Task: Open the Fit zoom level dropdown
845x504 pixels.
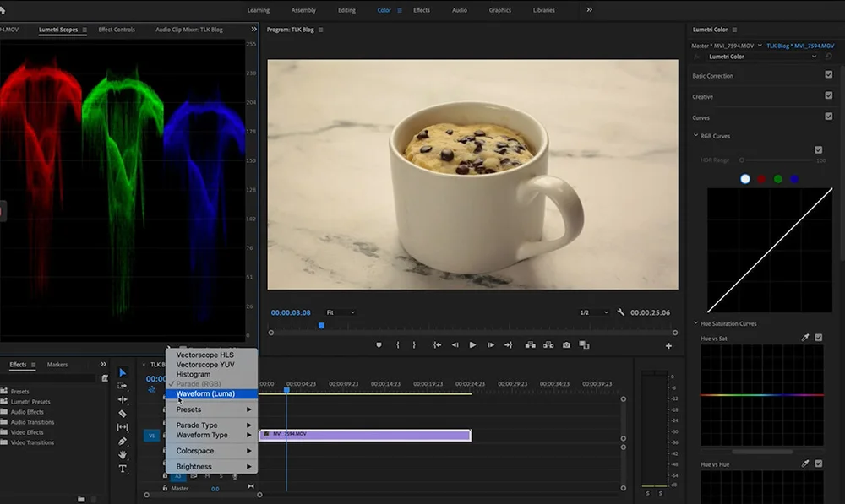Action: pos(341,312)
